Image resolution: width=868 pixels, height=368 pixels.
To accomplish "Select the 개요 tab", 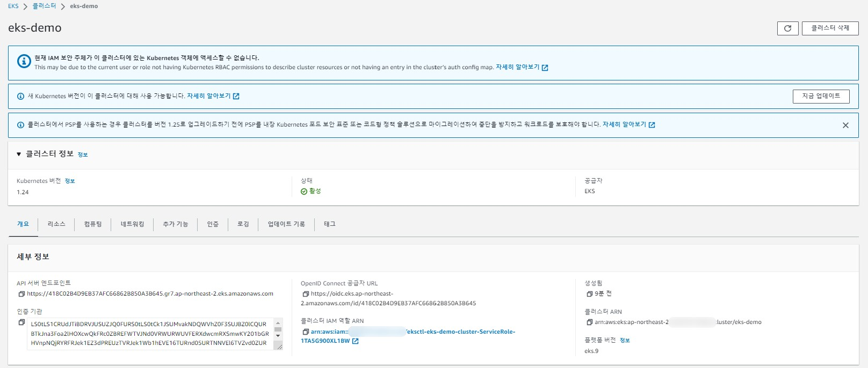I will [x=23, y=224].
